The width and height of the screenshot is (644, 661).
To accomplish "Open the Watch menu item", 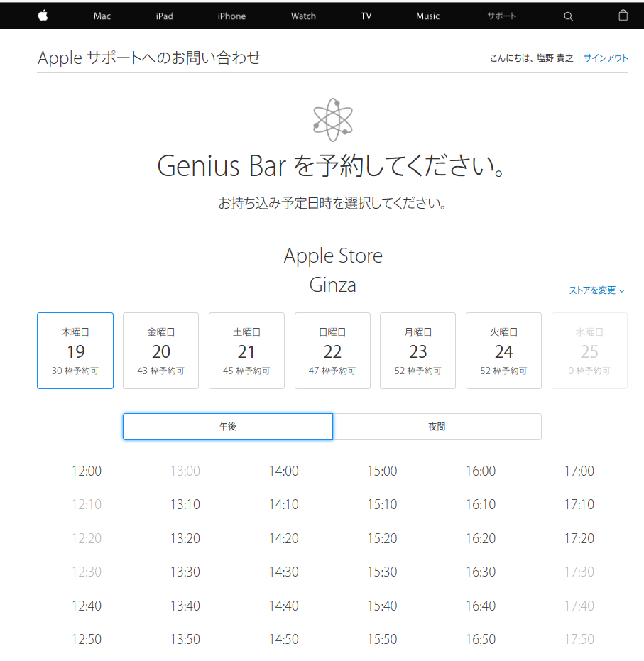I will pos(303,16).
